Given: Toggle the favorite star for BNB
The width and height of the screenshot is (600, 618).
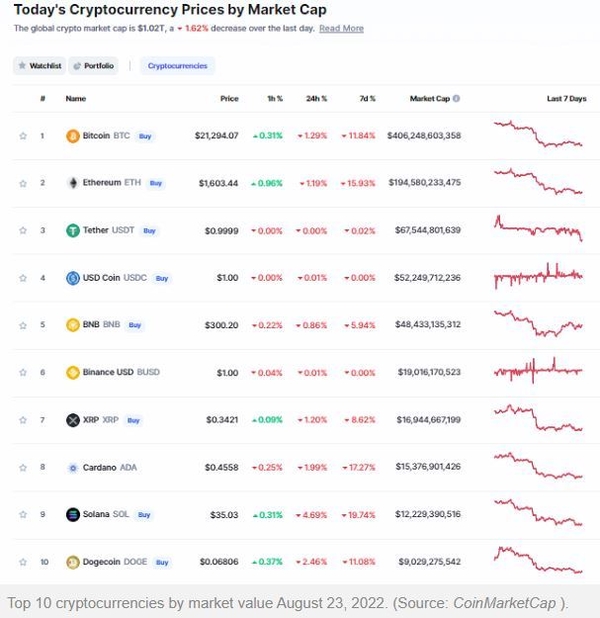Looking at the screenshot, I should 23,325.
